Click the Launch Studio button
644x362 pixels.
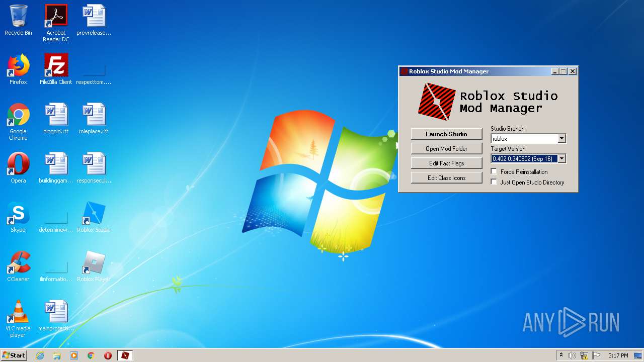pos(446,134)
